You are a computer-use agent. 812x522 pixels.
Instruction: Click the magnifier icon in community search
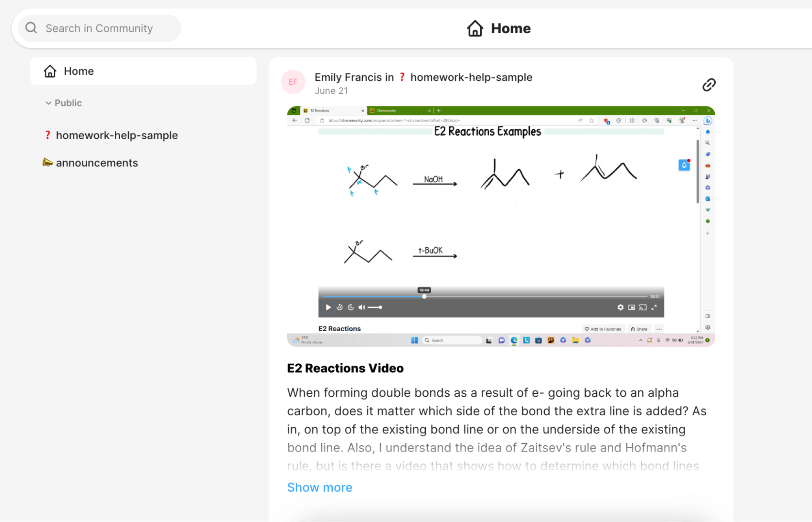(31, 28)
